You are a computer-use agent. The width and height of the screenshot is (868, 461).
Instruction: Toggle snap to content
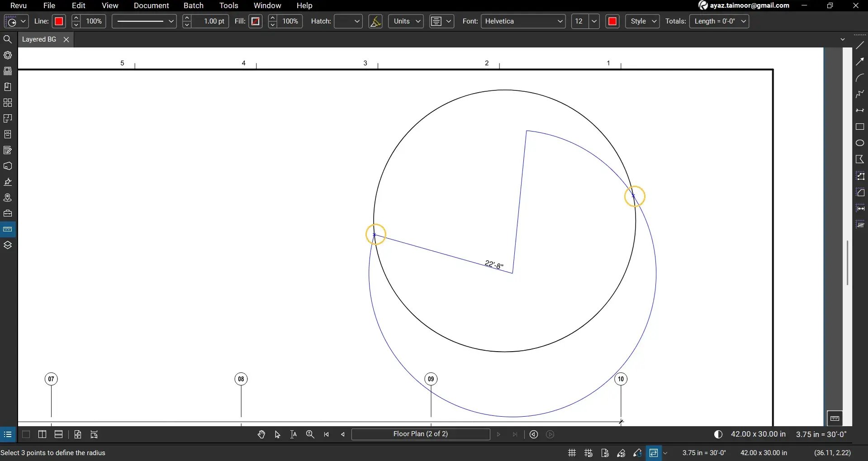[605, 453]
